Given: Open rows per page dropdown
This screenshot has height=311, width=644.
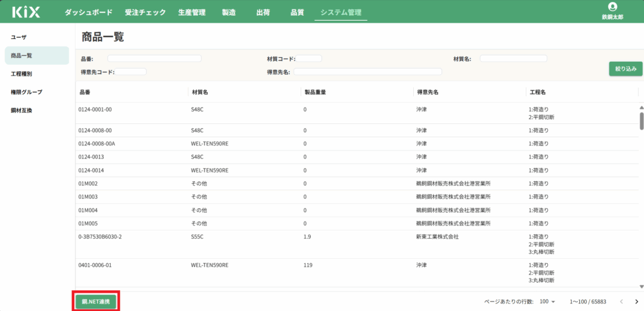Looking at the screenshot, I should coord(547,302).
